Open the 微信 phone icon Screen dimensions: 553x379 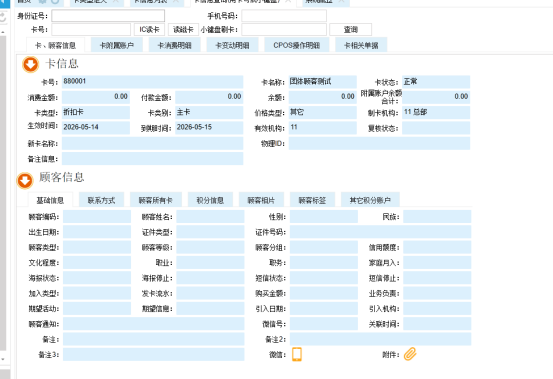[x=297, y=354]
